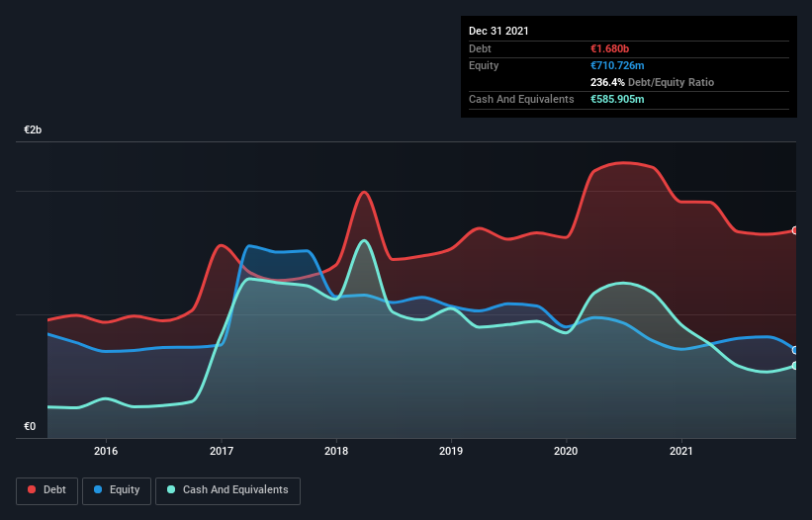Screen dimensions: 812x520
Task: Toggle the Cash And Equivalents legend button
Action: [x=227, y=490]
